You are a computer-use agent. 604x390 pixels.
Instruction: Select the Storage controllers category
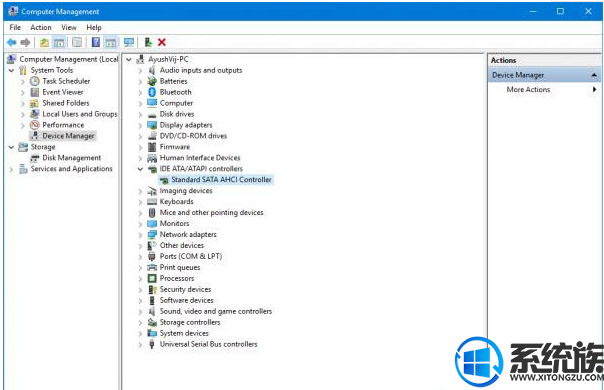(x=190, y=322)
